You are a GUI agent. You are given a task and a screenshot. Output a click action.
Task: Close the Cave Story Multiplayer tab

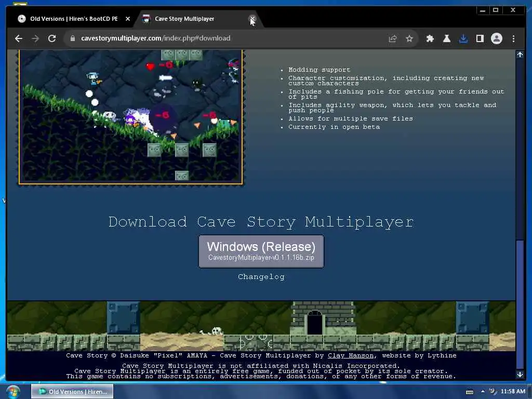(x=252, y=19)
